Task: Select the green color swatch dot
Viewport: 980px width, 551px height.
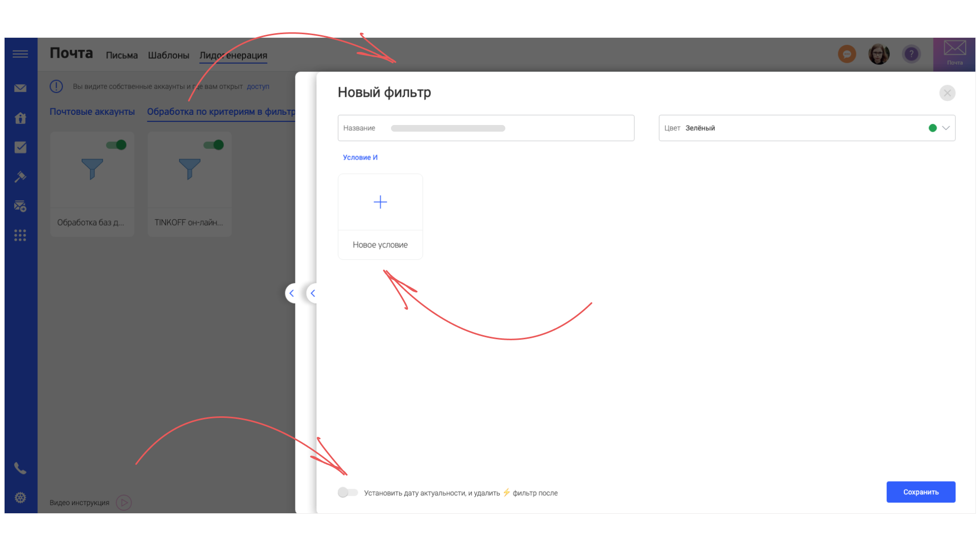Action: point(933,128)
